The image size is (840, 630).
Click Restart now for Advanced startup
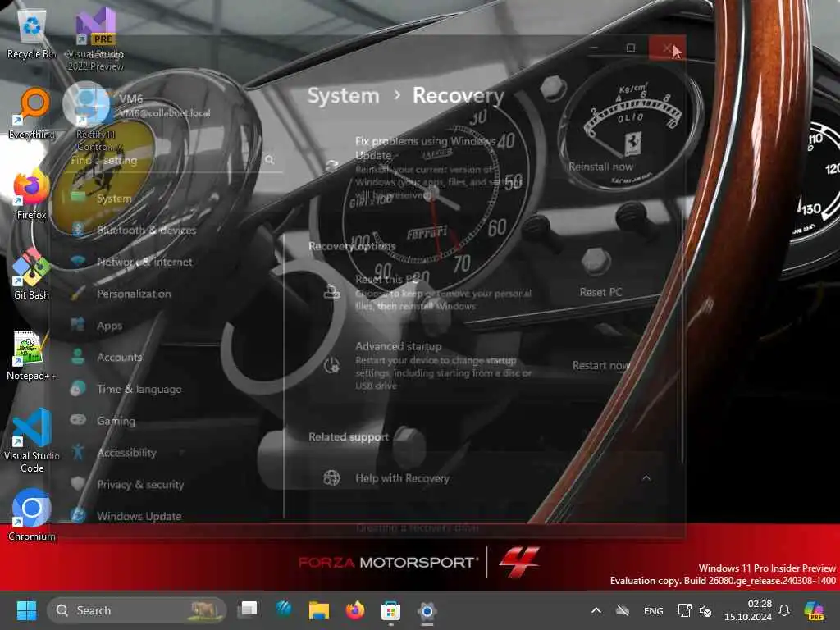[x=600, y=365]
